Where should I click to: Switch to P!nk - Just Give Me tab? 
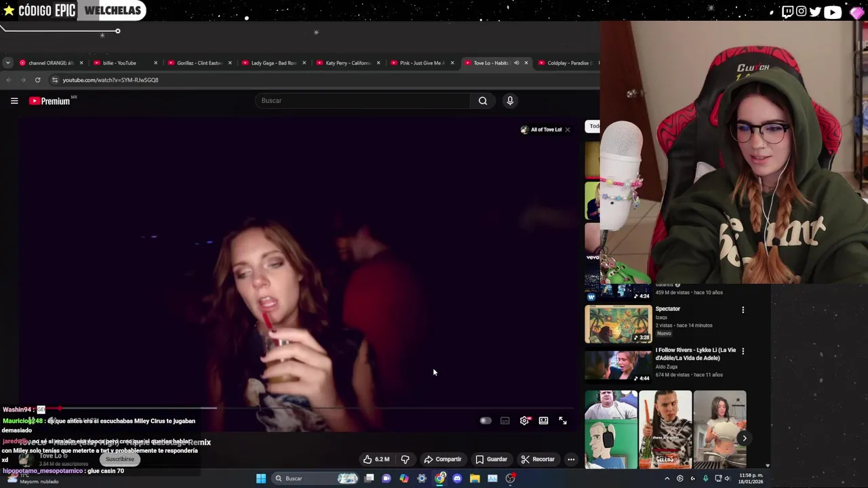coord(422,63)
